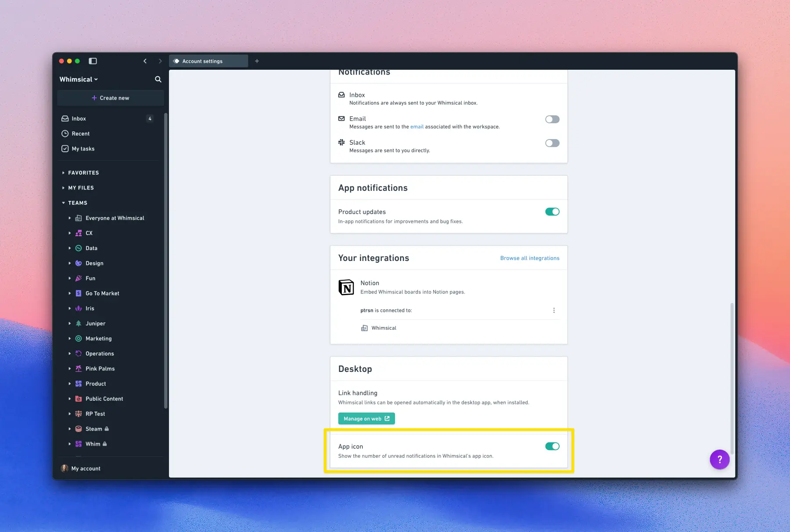
Task: Toggle the sidebar panel icon
Action: pos(93,61)
